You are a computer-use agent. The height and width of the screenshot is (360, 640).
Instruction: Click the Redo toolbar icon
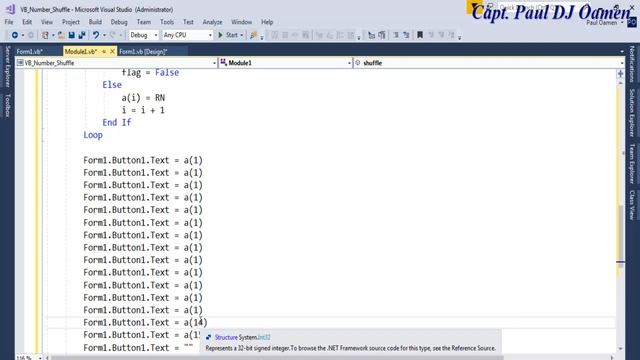click(113, 35)
